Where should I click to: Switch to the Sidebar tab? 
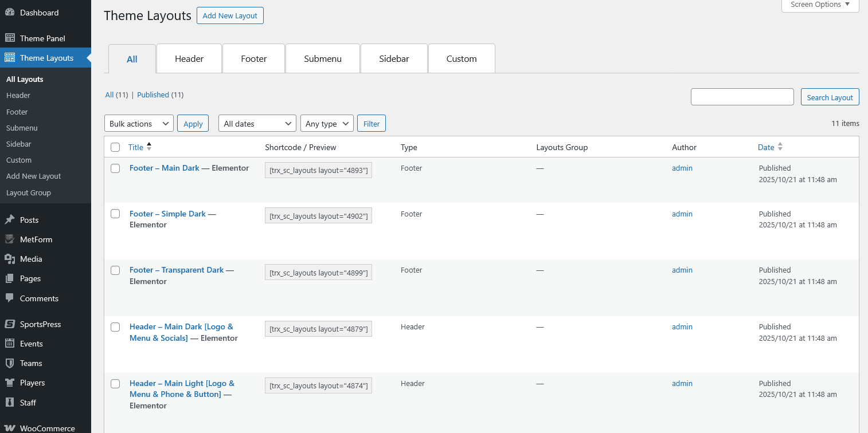coord(394,59)
